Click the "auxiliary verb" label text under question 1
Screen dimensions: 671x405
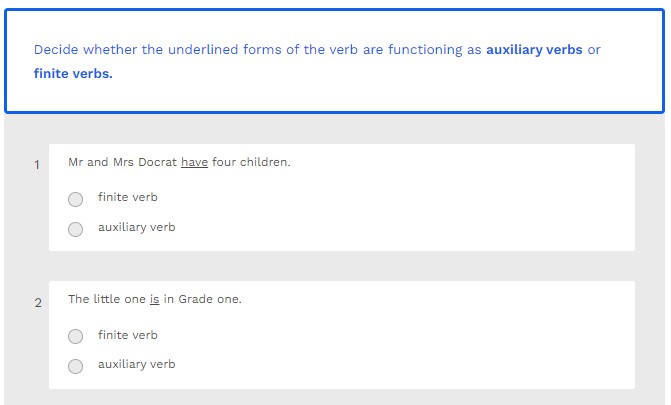point(136,227)
